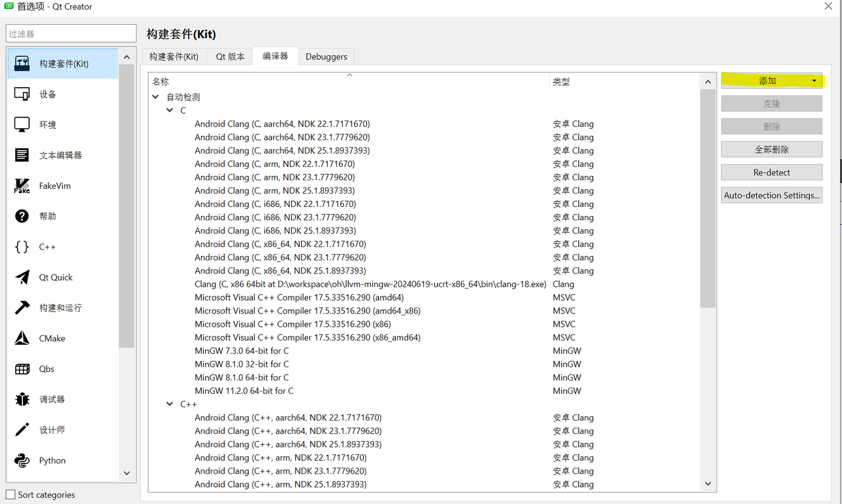The image size is (842, 504).
Task: Open the 调试器 debugger bug icon
Action: [22, 399]
